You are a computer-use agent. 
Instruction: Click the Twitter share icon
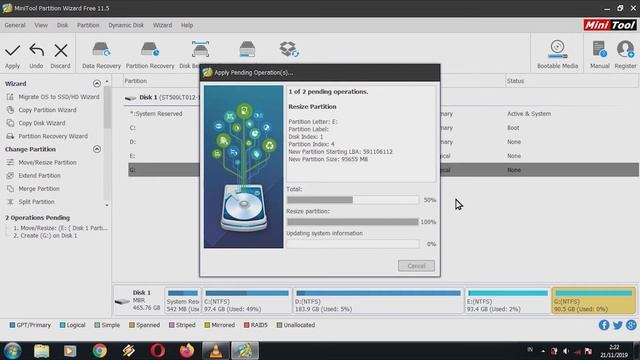[618, 325]
